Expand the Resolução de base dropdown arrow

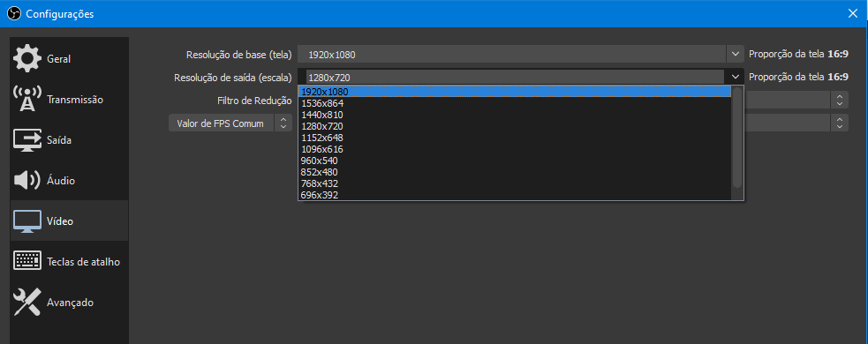click(736, 54)
